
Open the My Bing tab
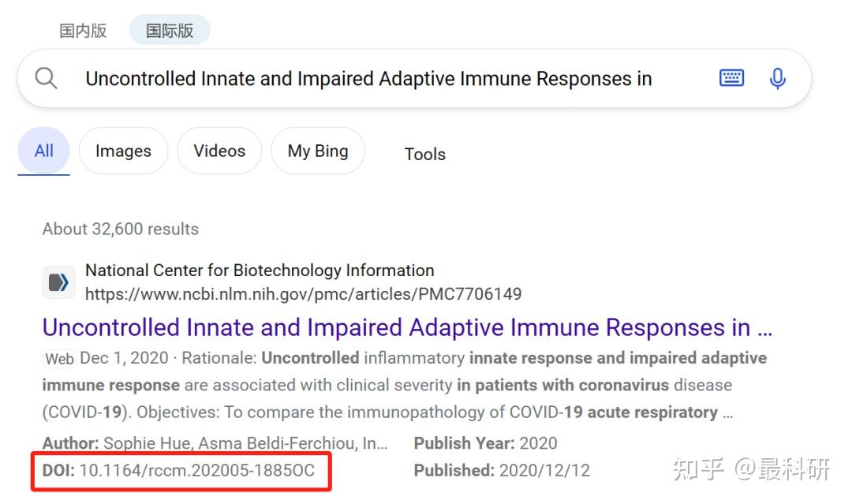click(x=318, y=151)
